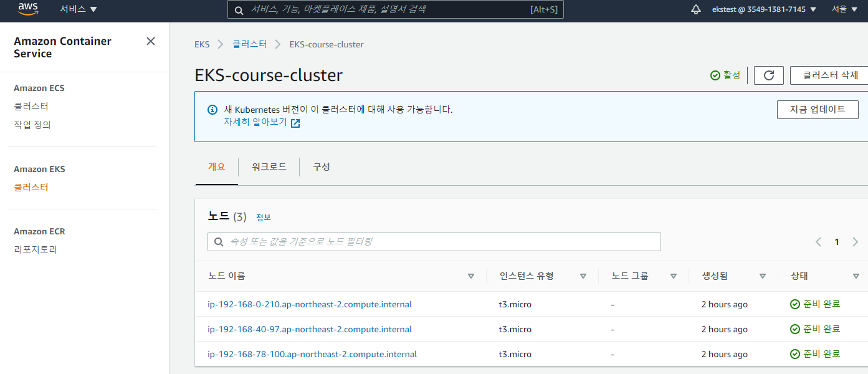Screen dimensions: 868x374
Task: Focus the node filter input field
Action: [x=434, y=242]
